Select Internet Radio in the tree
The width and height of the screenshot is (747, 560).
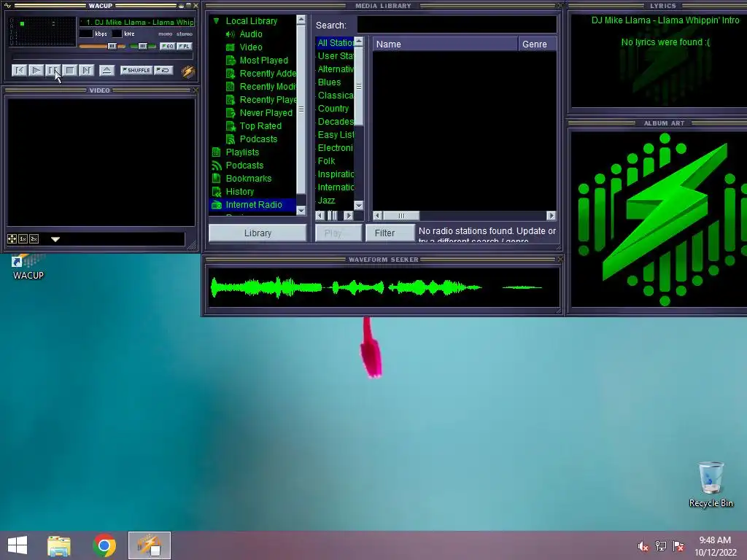(x=252, y=205)
